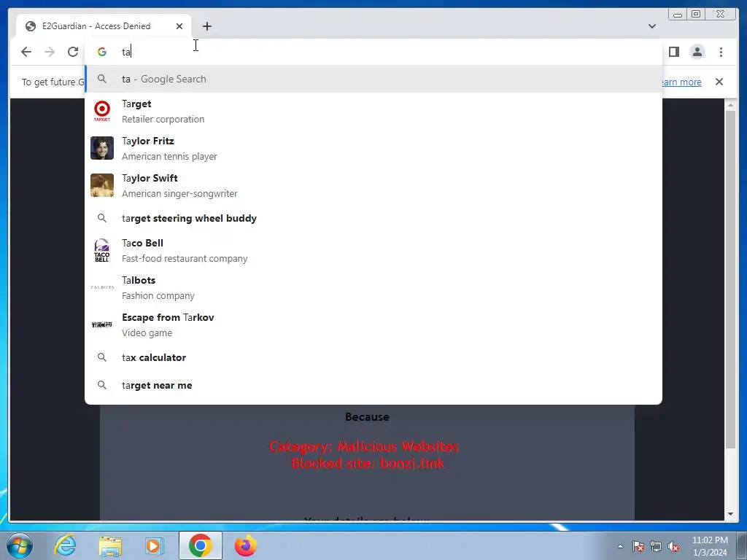Click search icon beside 'target near me'
This screenshot has height=560, width=747.
click(x=102, y=385)
